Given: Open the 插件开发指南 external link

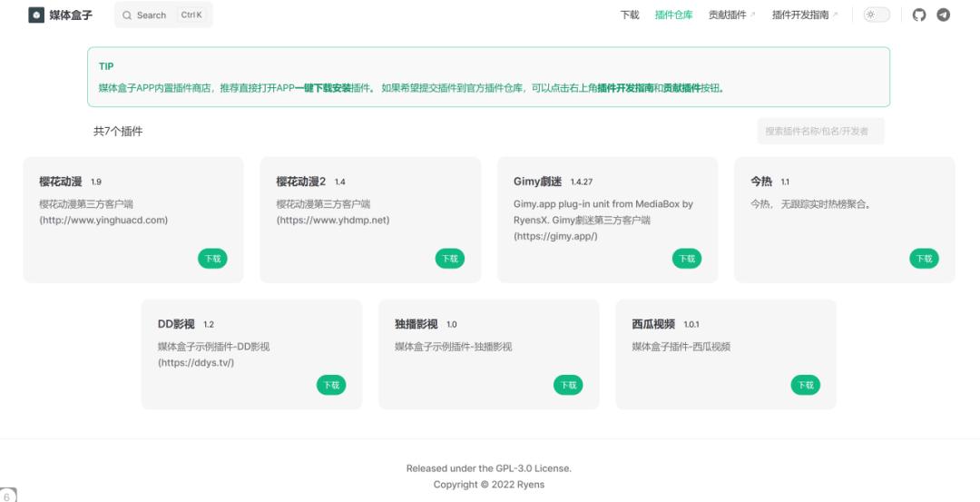Looking at the screenshot, I should coord(804,15).
